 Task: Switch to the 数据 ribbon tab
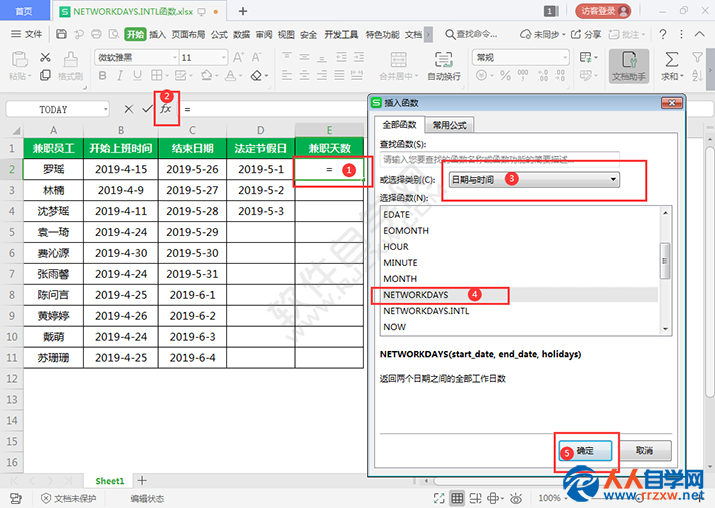[241, 34]
